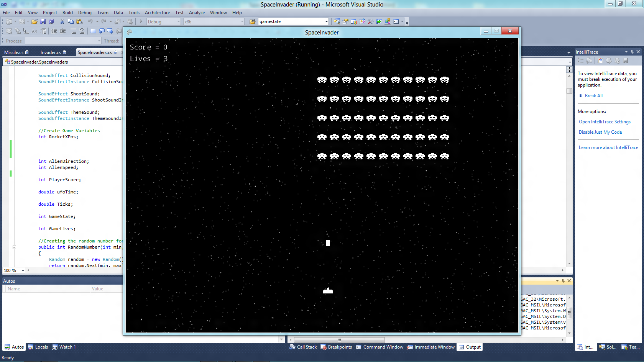Click Disable Just My Code link
The height and width of the screenshot is (362, 644).
(x=600, y=132)
